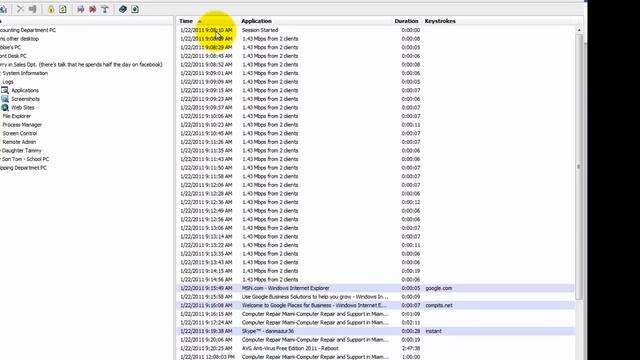The image size is (640, 360).
Task: Click the Applications magnifier icon in the tree
Action: pos(4,90)
